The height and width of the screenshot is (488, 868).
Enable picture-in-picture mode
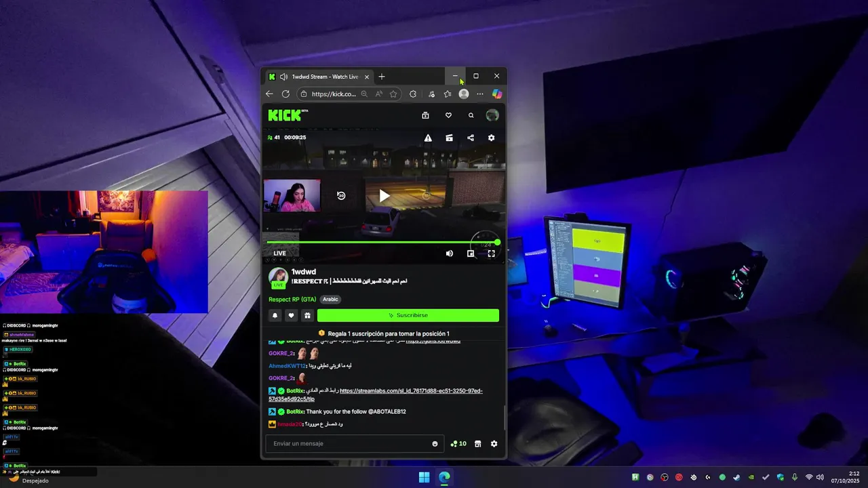(x=471, y=253)
